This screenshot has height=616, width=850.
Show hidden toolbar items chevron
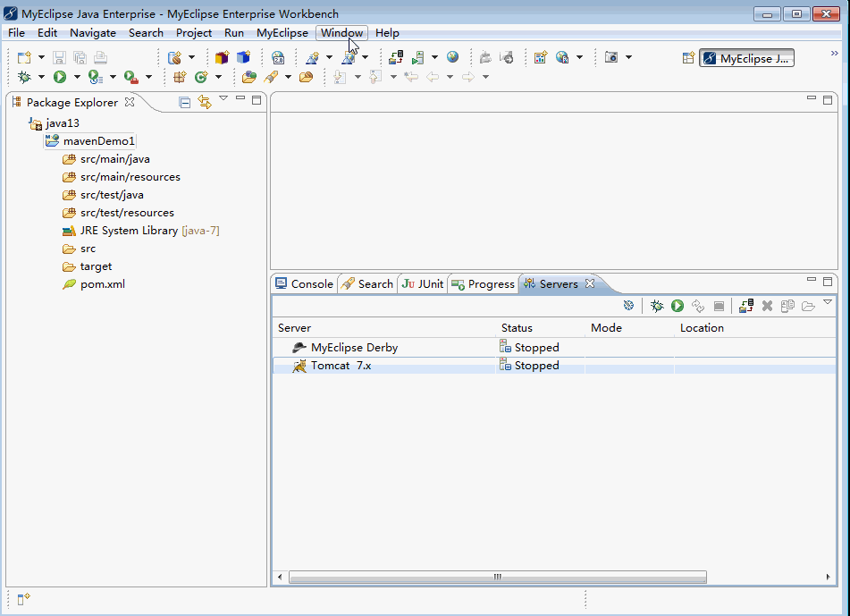834,53
